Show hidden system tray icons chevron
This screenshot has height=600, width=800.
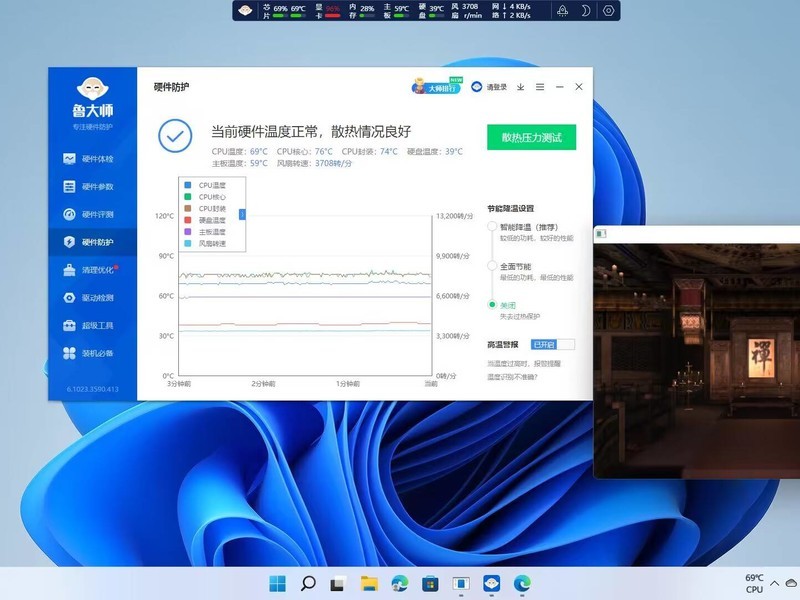[774, 583]
